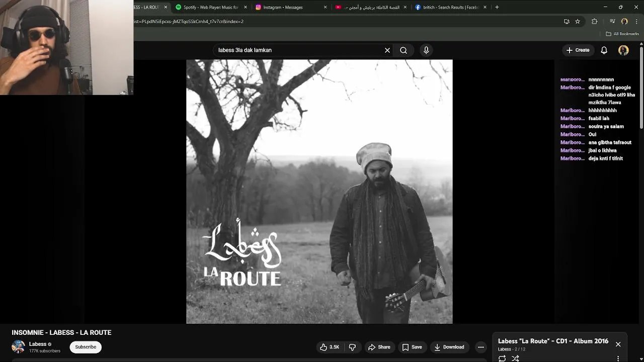This screenshot has height=362, width=644.
Task: Focus the YouTube search input field
Action: 299,50
